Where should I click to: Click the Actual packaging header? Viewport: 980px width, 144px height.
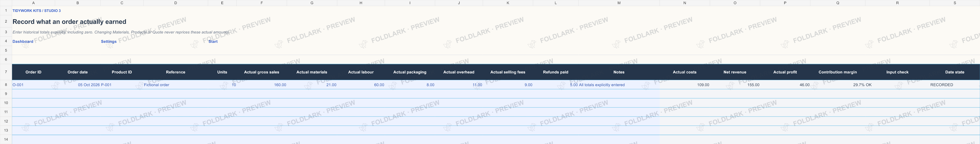410,72
